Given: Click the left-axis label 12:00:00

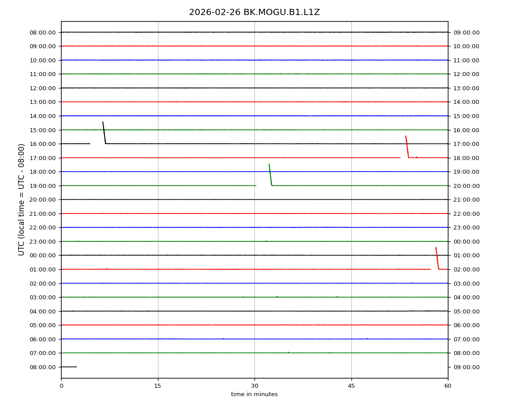Looking at the screenshot, I should 43,88.
